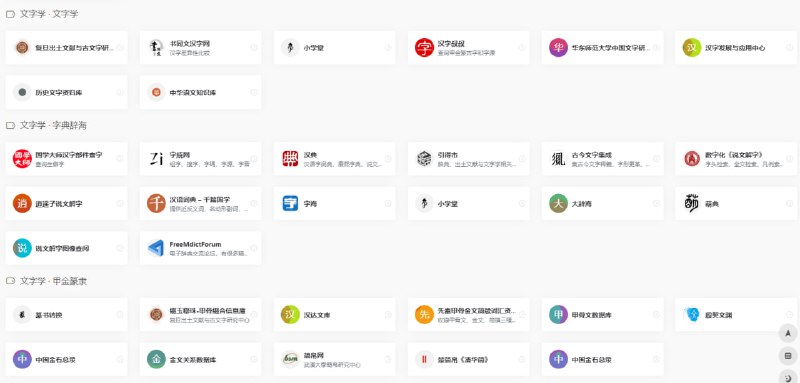Open the 汉字发展与应用中心 link

[735, 48]
